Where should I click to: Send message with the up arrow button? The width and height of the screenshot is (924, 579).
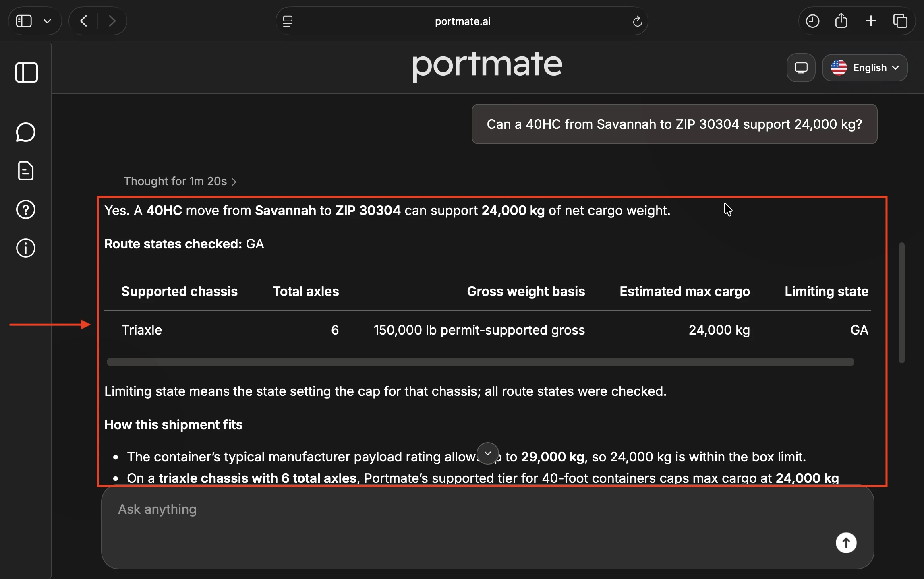tap(846, 543)
